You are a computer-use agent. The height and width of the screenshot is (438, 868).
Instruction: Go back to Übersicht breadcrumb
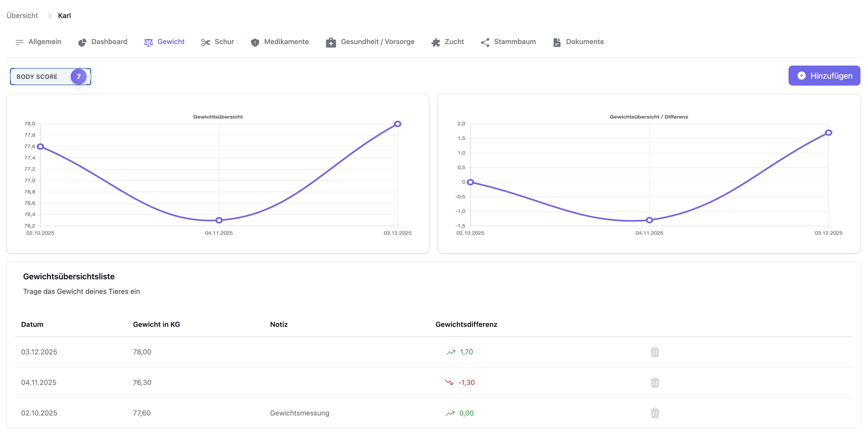coord(22,16)
